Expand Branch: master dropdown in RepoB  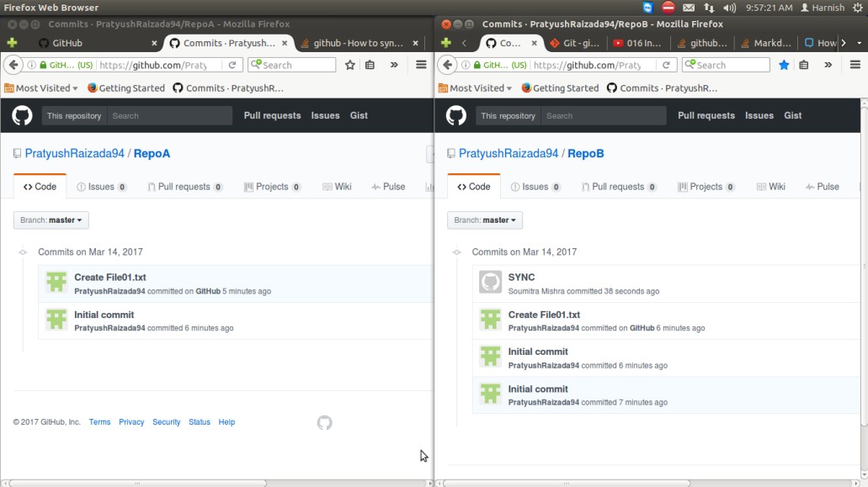pos(485,220)
